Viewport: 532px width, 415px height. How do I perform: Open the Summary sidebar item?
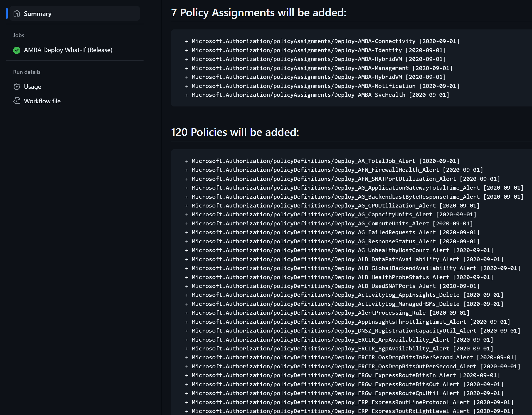click(x=75, y=14)
